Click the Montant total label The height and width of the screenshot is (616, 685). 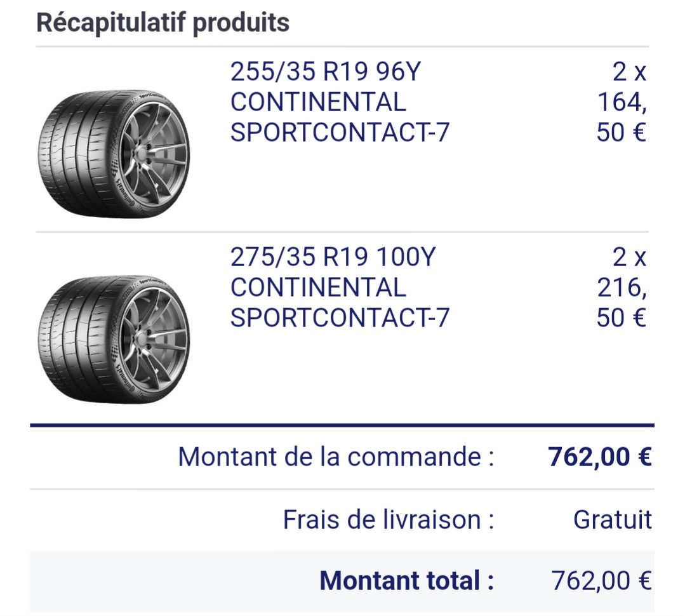(407, 580)
